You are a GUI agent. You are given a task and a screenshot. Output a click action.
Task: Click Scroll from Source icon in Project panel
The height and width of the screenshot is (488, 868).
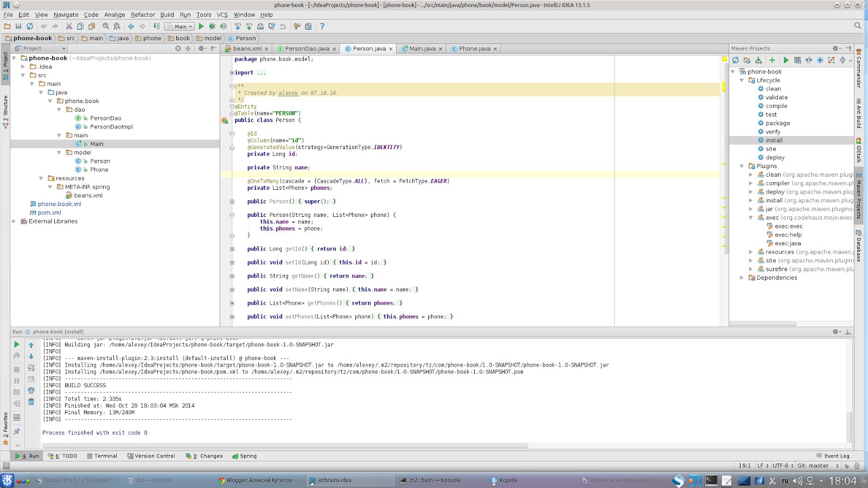pyautogui.click(x=178, y=48)
